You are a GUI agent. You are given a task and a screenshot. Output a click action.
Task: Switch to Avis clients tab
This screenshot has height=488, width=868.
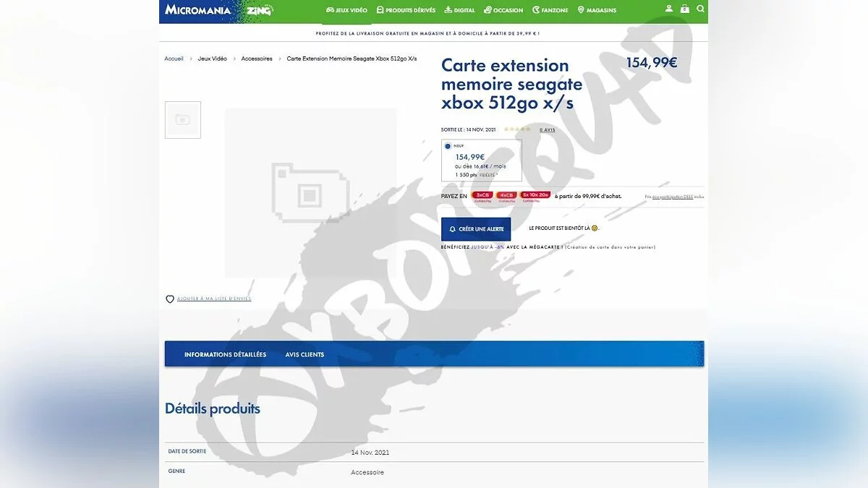tap(305, 354)
